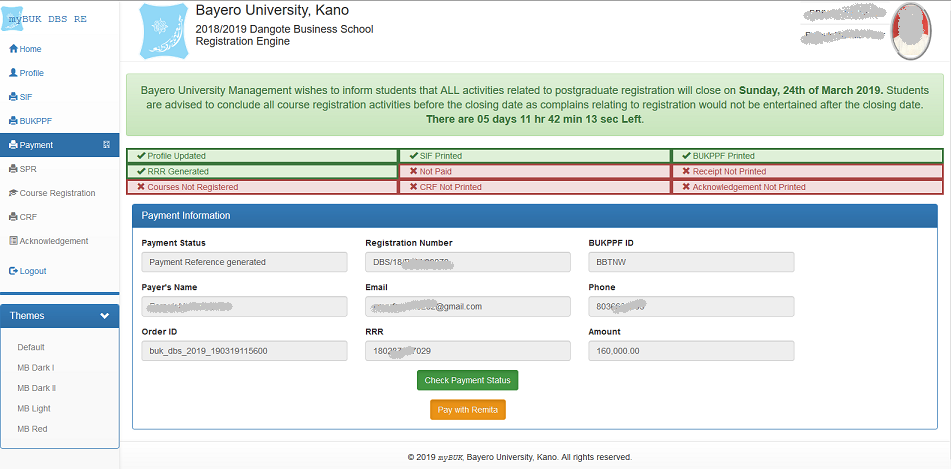This screenshot has width=951, height=469.
Task: Click the Order ID field
Action: tap(244, 351)
